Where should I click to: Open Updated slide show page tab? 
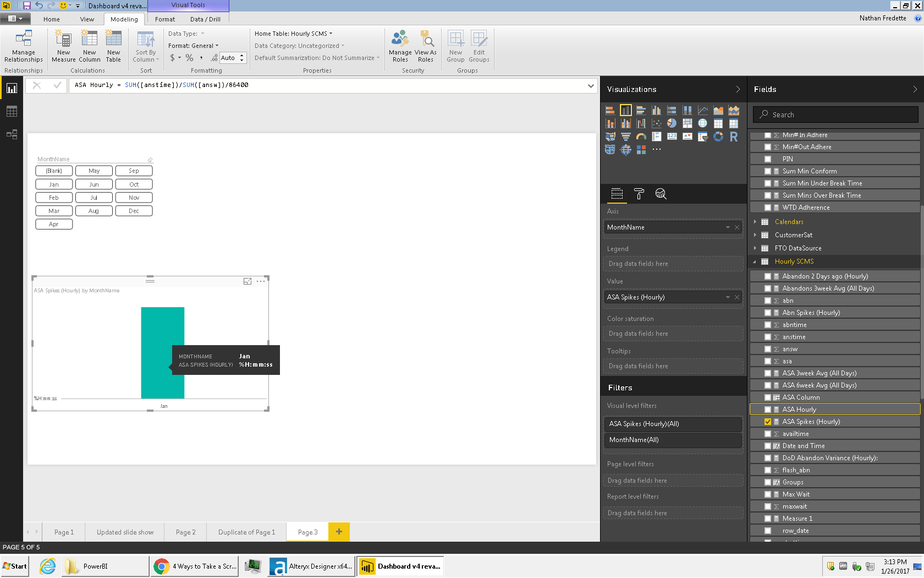[x=125, y=532]
